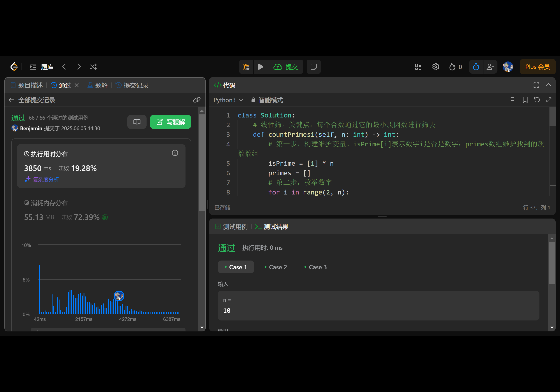This screenshot has width=560, height=392.
Task: Collapse the code panel chevron
Action: [549, 85]
